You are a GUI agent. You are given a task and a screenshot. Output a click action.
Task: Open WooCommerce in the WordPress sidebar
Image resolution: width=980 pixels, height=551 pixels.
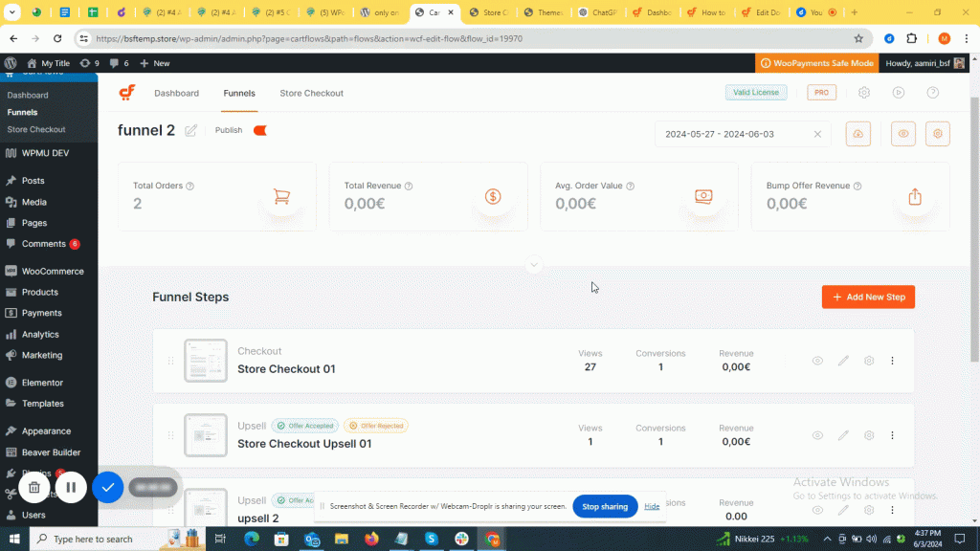click(53, 271)
